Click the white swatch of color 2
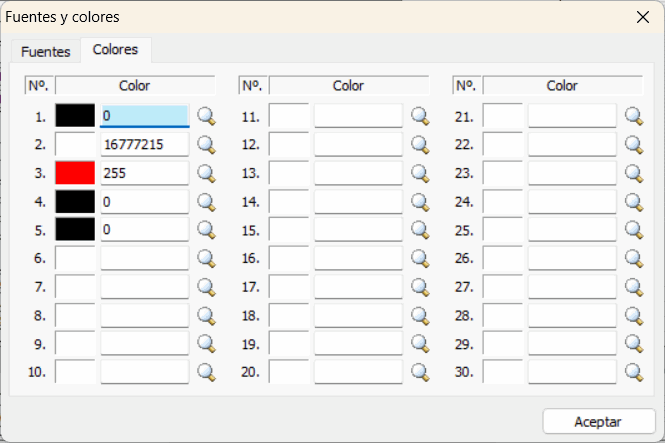The height and width of the screenshot is (443, 665). [x=75, y=144]
